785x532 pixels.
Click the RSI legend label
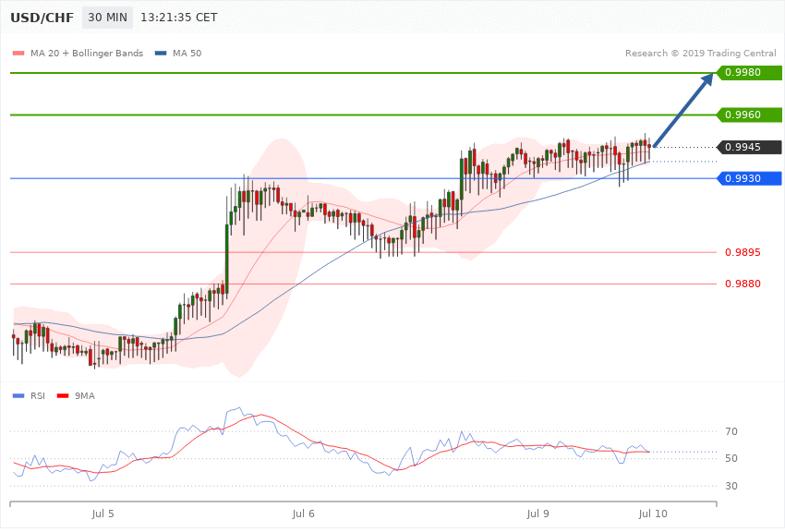tap(38, 396)
